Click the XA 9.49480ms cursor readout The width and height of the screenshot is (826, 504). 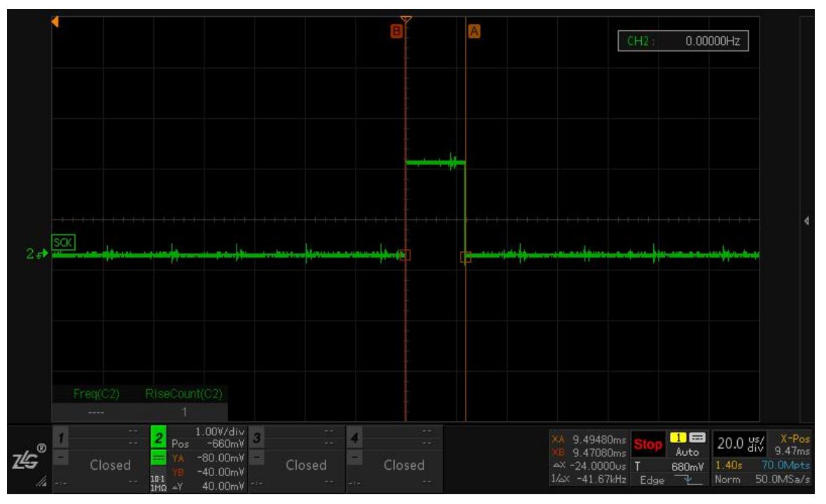coord(589,439)
